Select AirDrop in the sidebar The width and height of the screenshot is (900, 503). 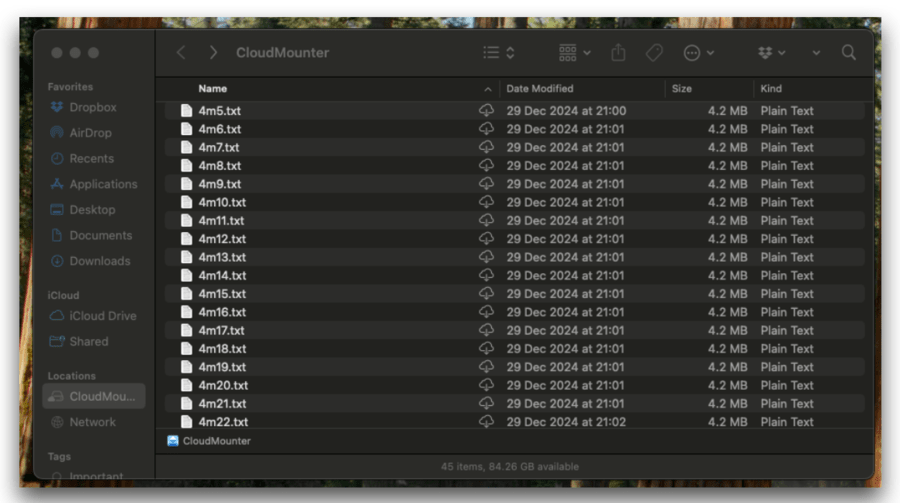90,133
